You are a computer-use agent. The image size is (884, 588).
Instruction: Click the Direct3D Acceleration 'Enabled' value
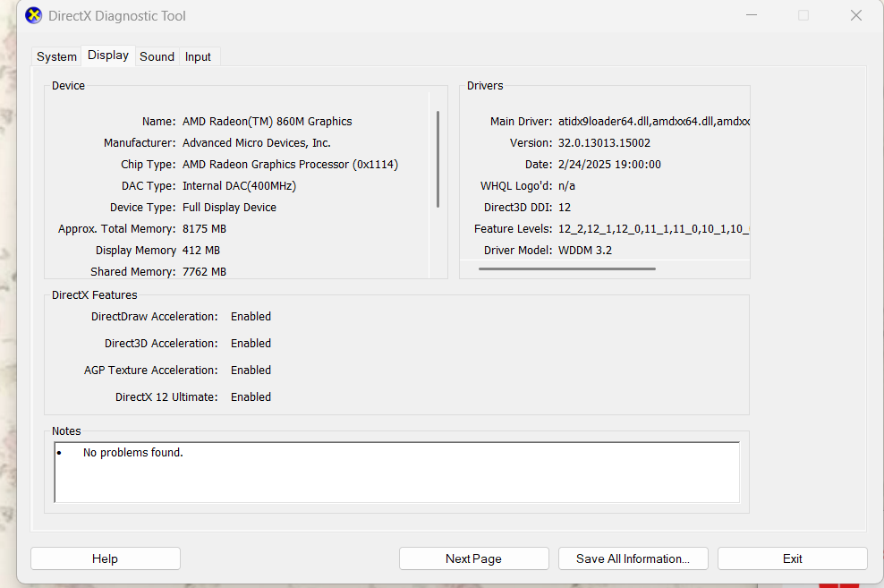click(x=251, y=344)
